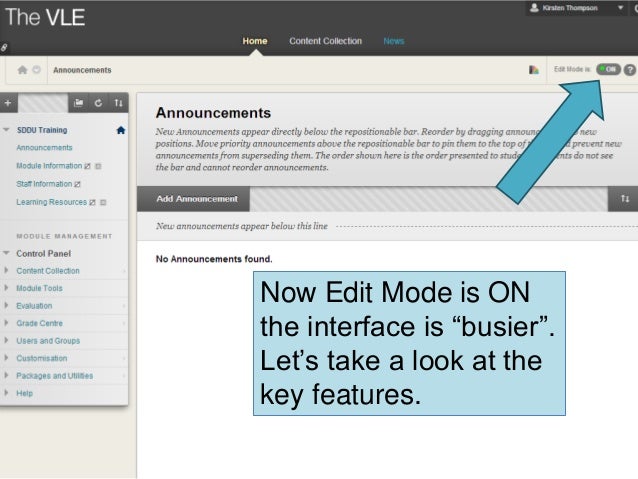Open the theme palette icon near Edit Mode
Image resolution: width=638 pixels, height=479 pixels.
(534, 70)
